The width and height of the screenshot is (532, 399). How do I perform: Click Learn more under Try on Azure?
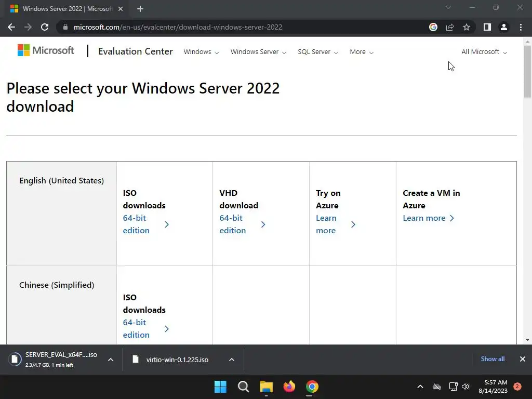pos(336,224)
